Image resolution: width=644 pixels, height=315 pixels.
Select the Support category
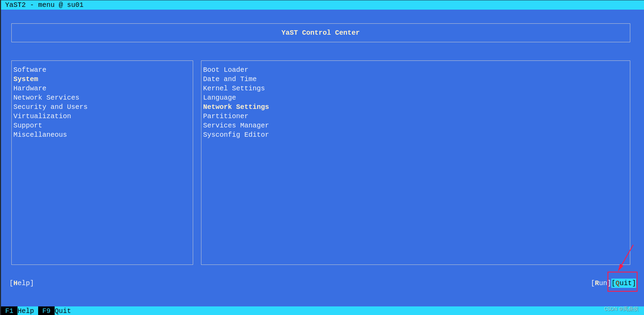click(28, 125)
